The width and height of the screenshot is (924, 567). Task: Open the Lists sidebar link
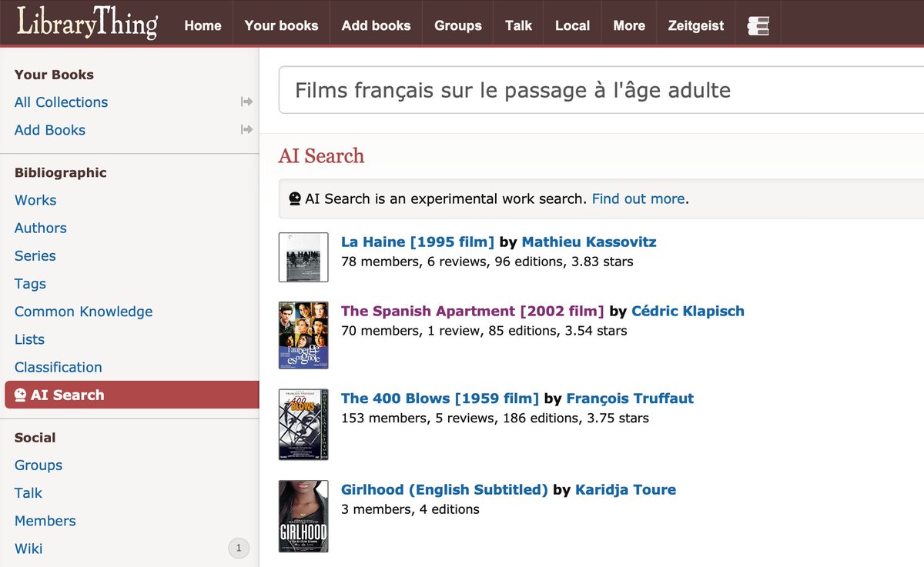[x=29, y=339]
